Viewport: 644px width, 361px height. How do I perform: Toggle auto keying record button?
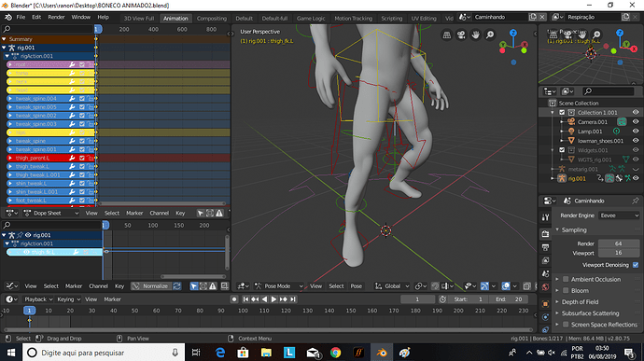pyautogui.click(x=234, y=299)
